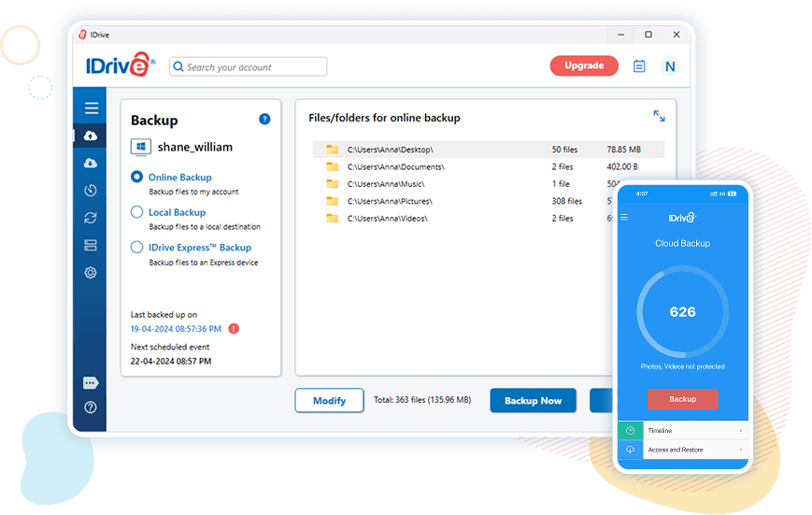Open the help question mark sidebar icon
Screen dimensions: 812x515
[x=91, y=408]
